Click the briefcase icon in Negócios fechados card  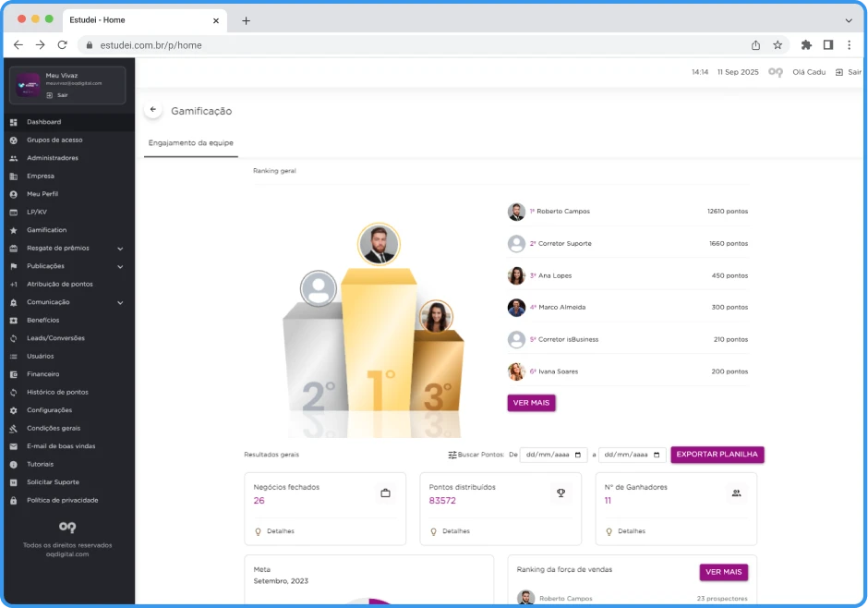385,493
